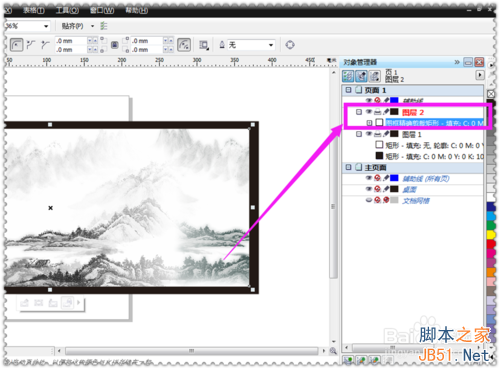Click the outline pen icon beside 无

coord(222,45)
